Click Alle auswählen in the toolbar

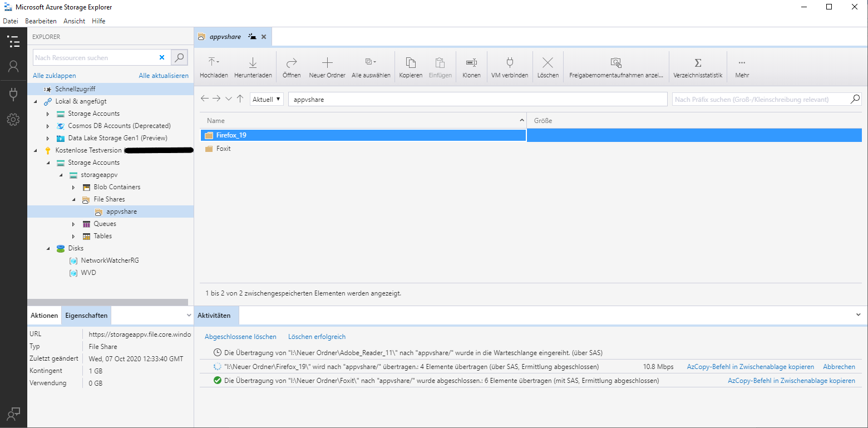coord(371,67)
